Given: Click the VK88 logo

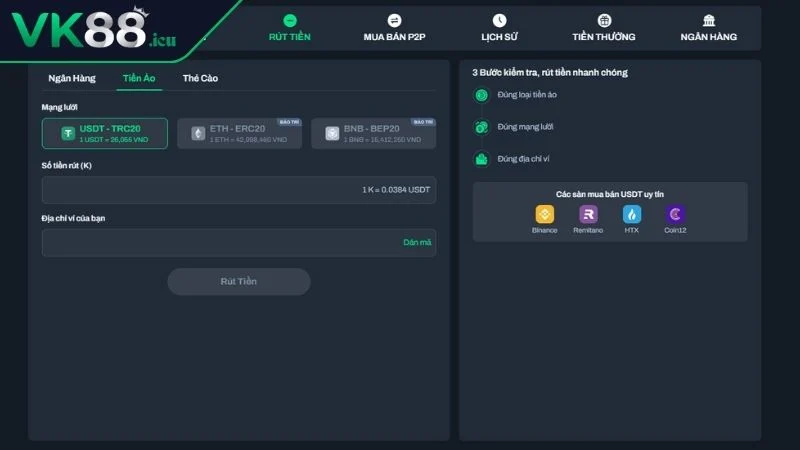Looking at the screenshot, I should pos(90,30).
